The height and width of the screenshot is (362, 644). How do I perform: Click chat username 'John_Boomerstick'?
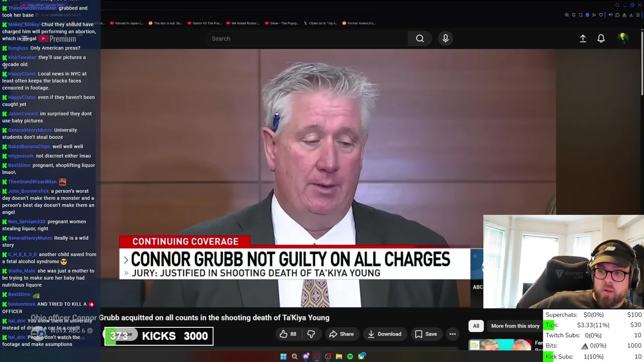pos(29,191)
